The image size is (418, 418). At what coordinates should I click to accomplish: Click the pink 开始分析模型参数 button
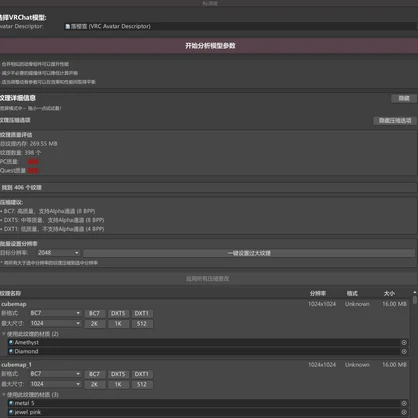point(209,46)
